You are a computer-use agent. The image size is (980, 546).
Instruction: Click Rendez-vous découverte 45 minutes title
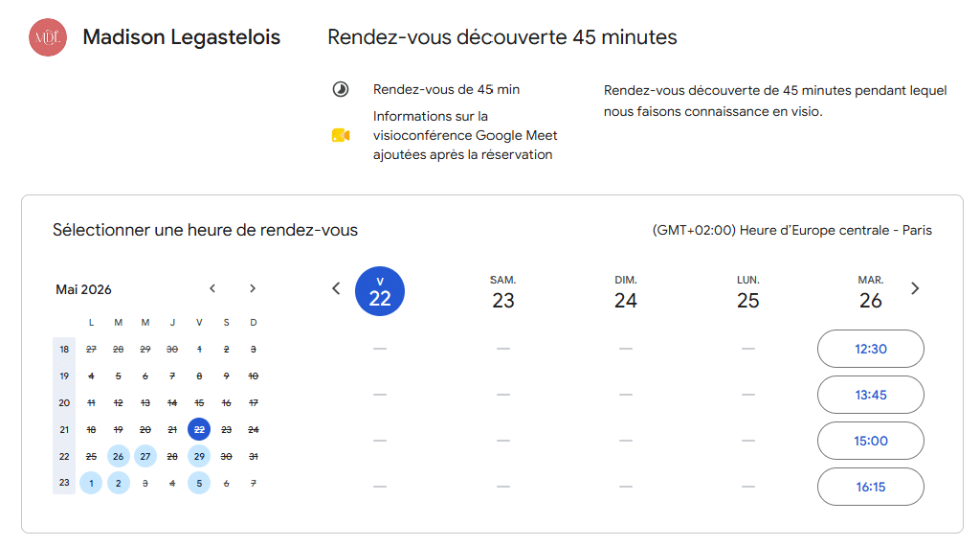click(x=501, y=37)
